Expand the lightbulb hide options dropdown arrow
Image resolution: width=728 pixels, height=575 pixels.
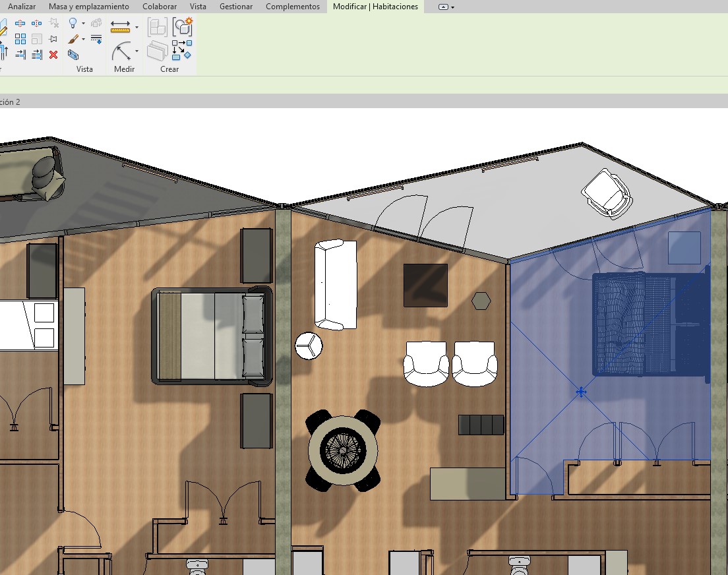tap(83, 24)
